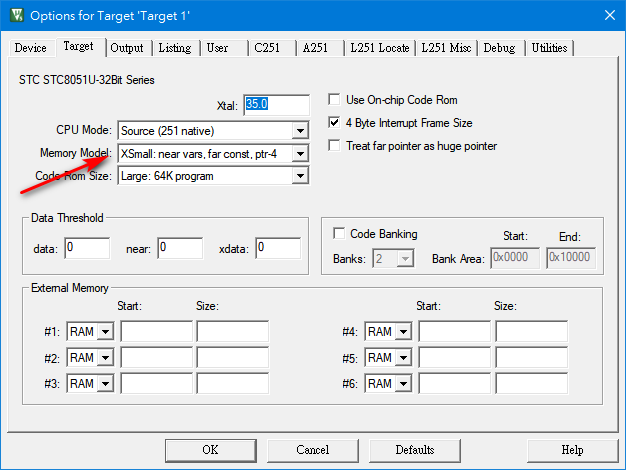The width and height of the screenshot is (626, 470).
Task: Click external memory #4 Size field
Action: [532, 331]
